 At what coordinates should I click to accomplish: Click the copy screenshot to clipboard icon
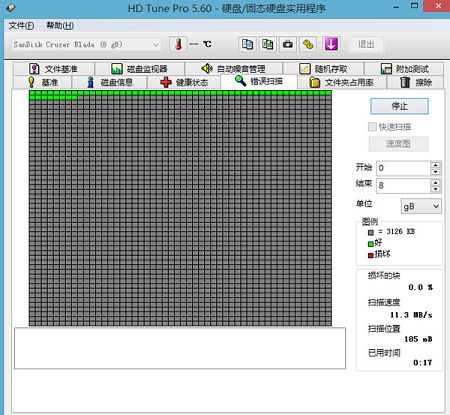click(268, 44)
